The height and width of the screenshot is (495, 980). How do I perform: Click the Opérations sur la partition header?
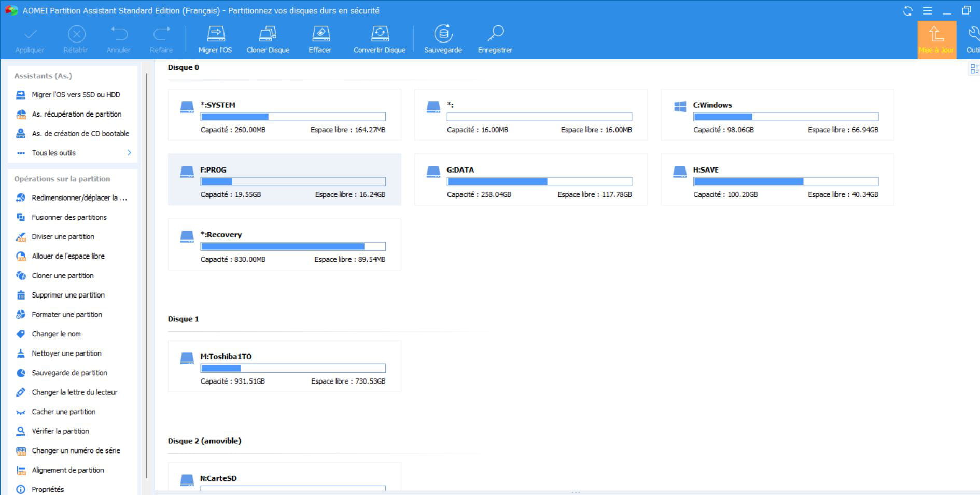pyautogui.click(x=62, y=179)
